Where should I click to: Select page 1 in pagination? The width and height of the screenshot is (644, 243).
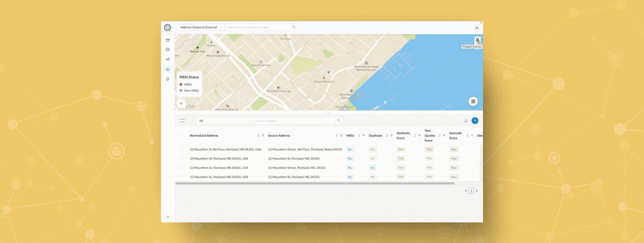coord(471,191)
